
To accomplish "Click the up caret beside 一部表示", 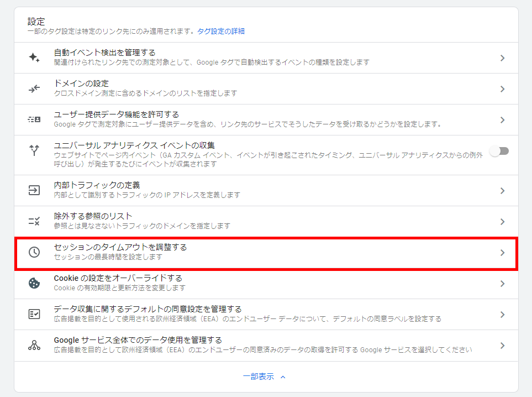I will click(283, 377).
